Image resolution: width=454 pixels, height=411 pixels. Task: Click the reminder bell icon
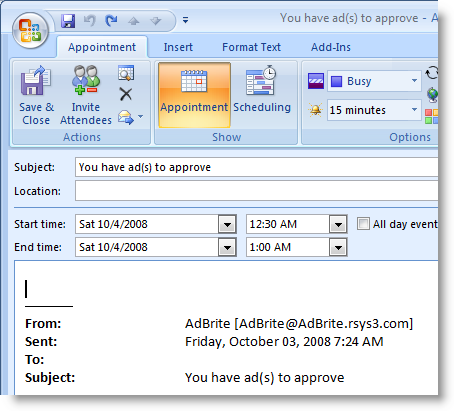315,110
